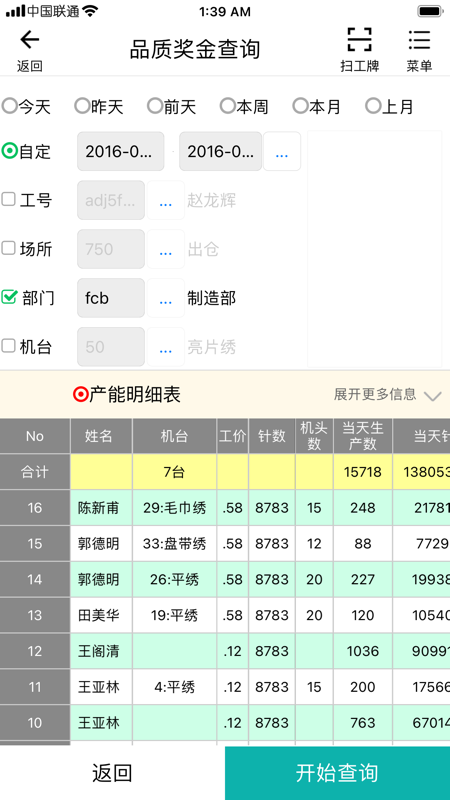Open the start date field
Image resolution: width=450 pixels, height=800 pixels.
coord(121,152)
